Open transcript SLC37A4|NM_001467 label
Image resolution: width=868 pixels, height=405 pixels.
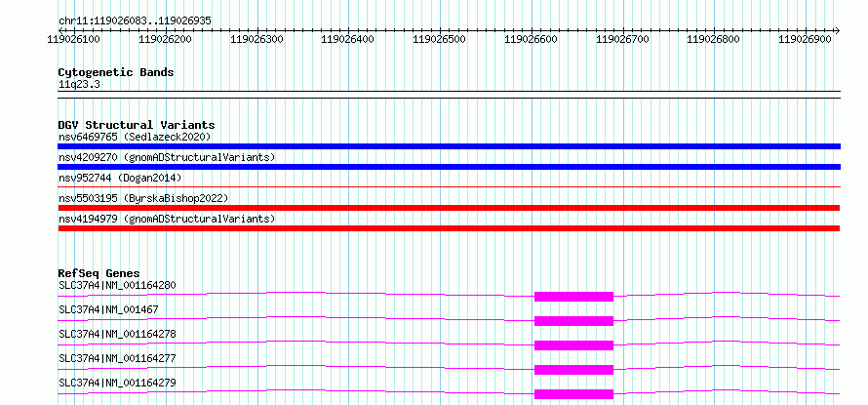pos(108,309)
